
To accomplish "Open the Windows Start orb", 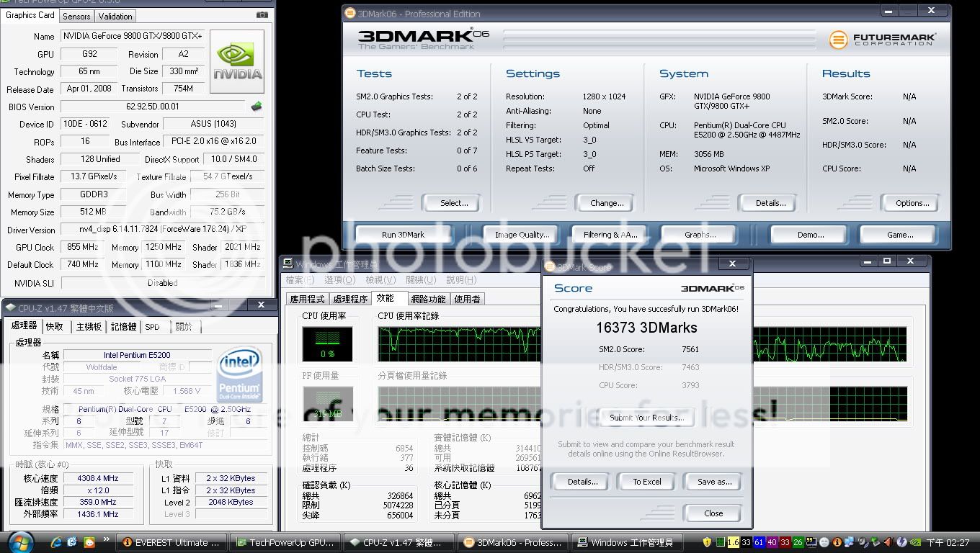I will tap(19, 541).
